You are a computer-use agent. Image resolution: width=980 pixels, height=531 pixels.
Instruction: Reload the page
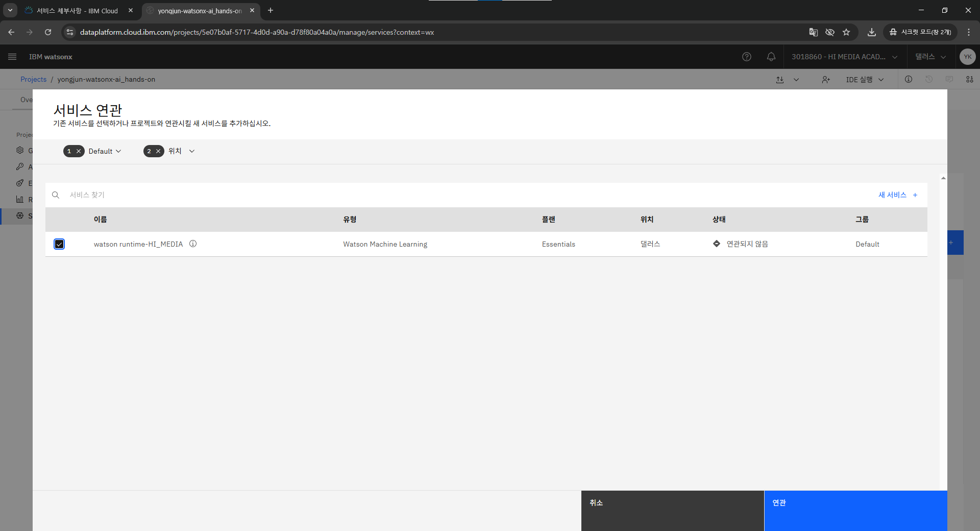click(48, 32)
